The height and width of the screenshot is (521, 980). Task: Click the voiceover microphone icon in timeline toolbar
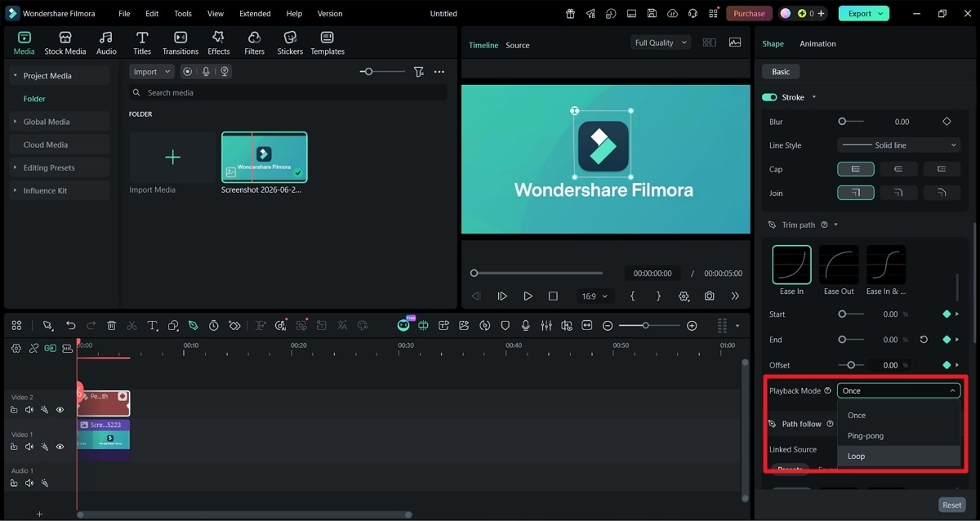point(524,325)
